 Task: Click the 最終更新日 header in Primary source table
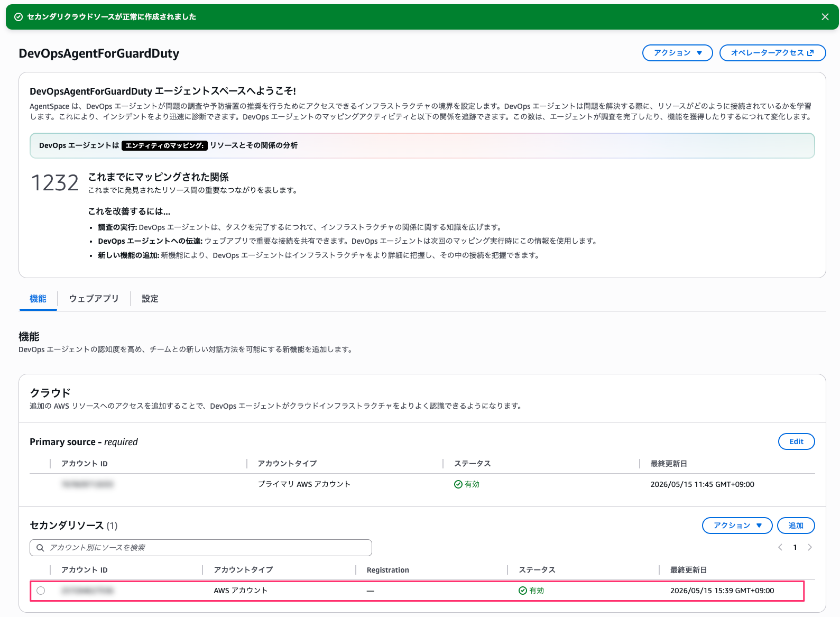(669, 464)
